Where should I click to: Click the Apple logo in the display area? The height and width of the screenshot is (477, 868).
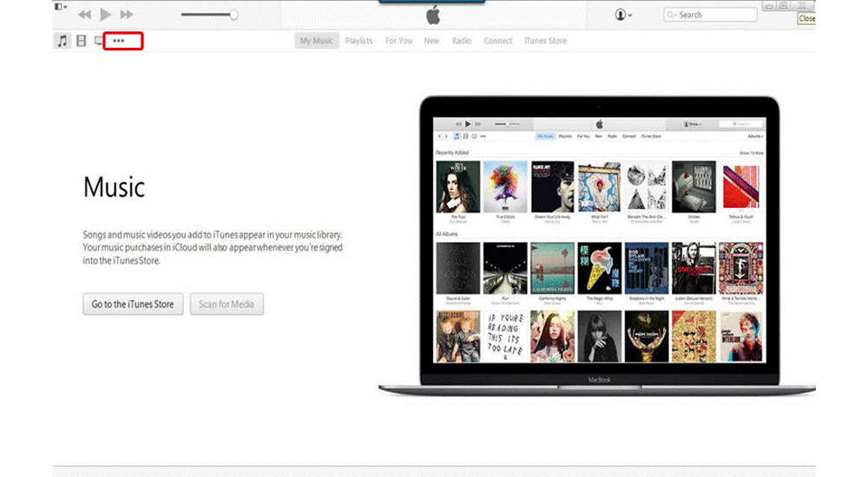[433, 15]
